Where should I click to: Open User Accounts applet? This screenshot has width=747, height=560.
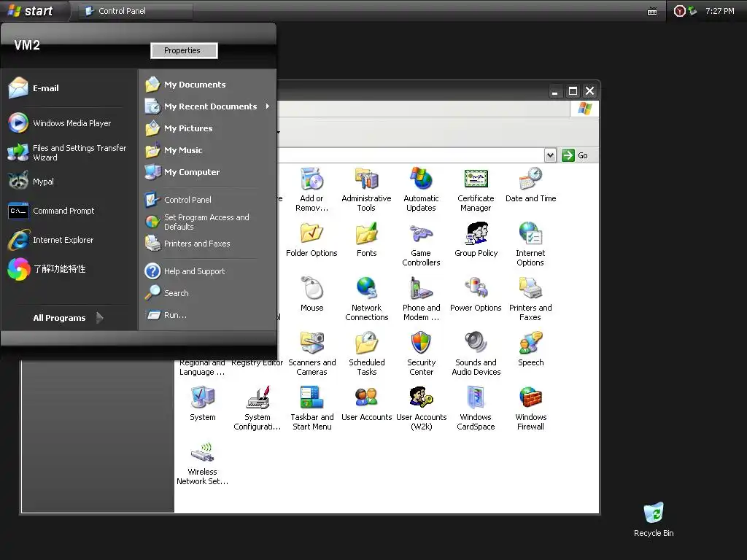[366, 404]
